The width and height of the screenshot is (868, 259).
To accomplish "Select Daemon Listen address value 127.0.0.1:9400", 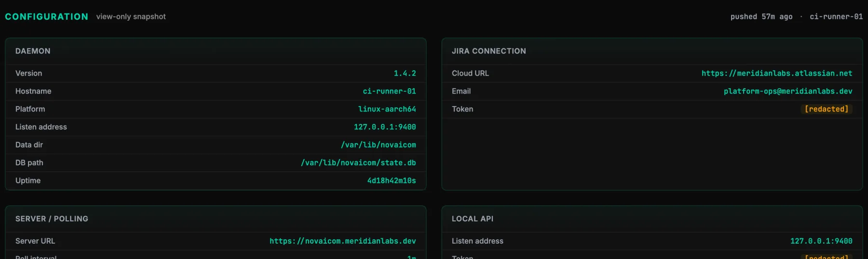I will coord(385,127).
